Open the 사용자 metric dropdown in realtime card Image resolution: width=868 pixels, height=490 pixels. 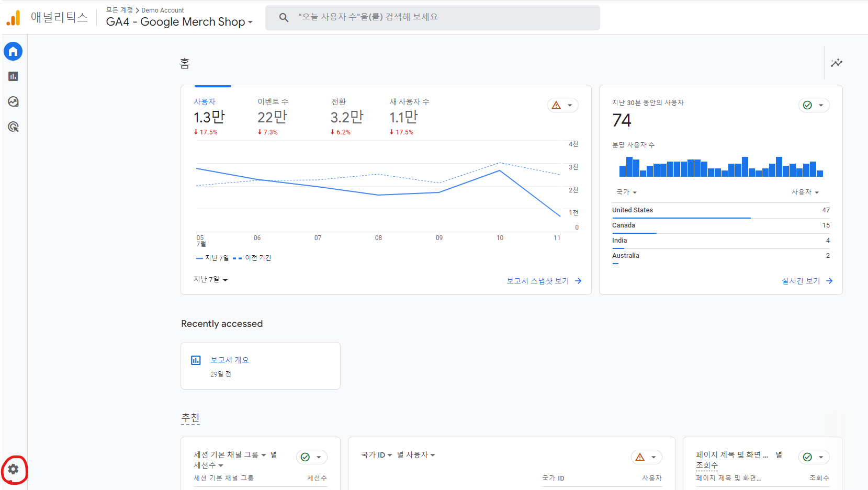[x=805, y=192]
